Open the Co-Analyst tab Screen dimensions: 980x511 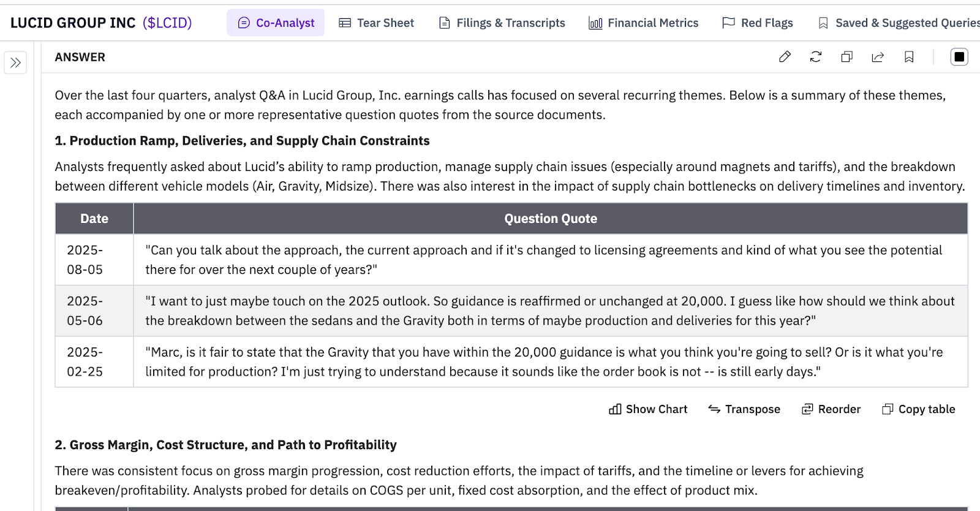point(276,23)
